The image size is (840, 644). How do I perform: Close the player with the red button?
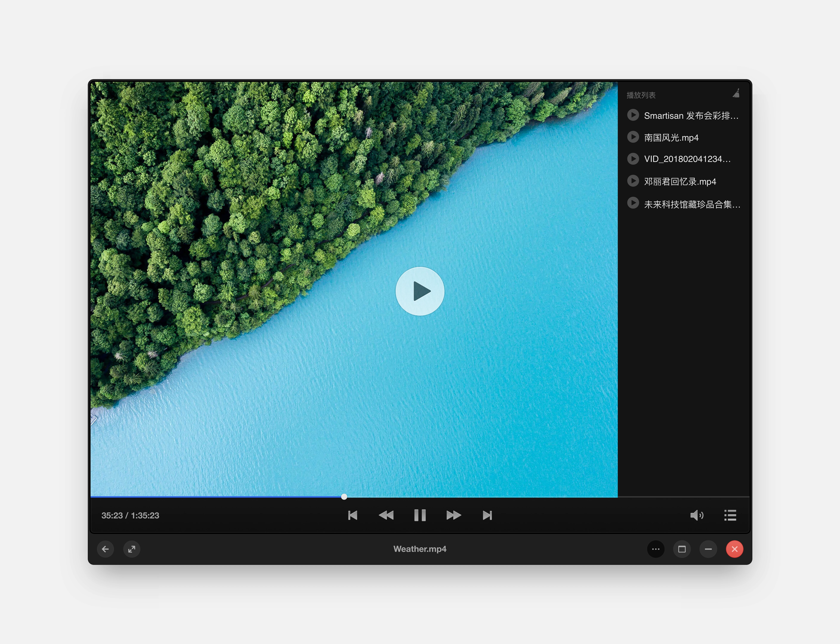[735, 549]
